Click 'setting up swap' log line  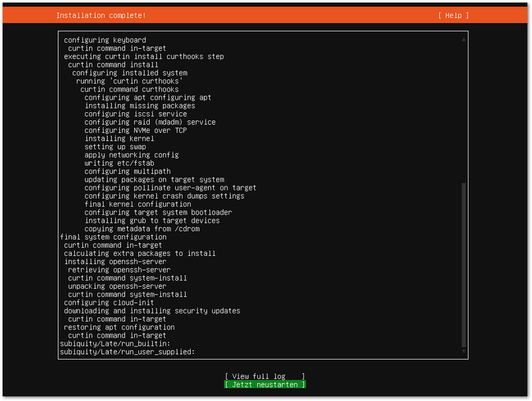115,146
